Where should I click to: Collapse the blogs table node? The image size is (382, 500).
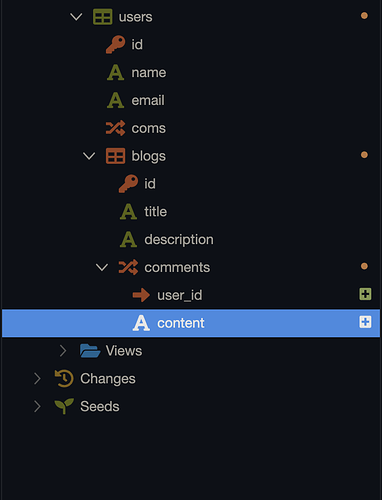click(x=89, y=156)
